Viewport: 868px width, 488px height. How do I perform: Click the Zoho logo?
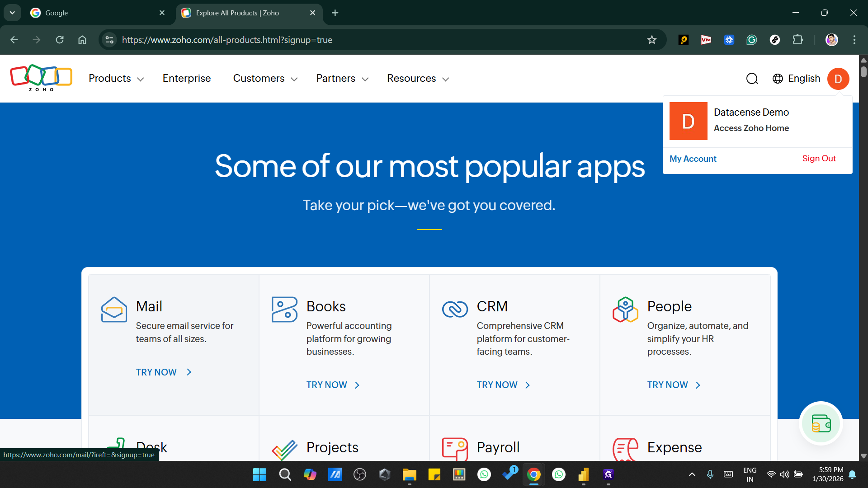(x=40, y=78)
